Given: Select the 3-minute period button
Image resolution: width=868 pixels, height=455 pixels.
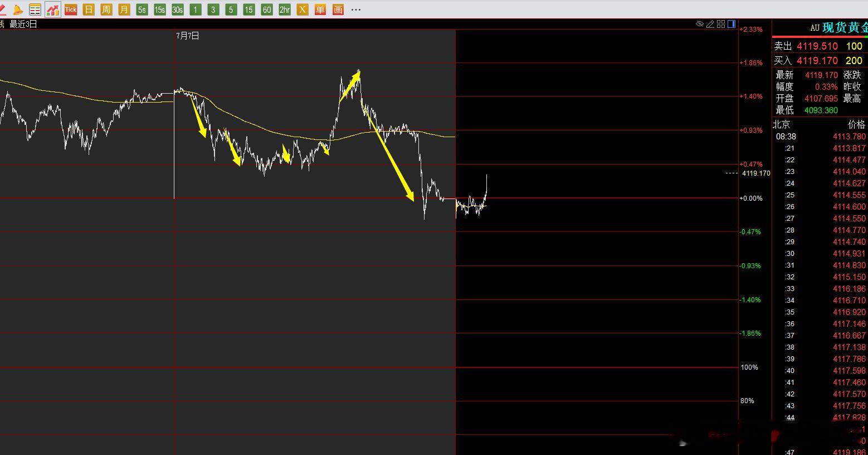Looking at the screenshot, I should (x=213, y=9).
